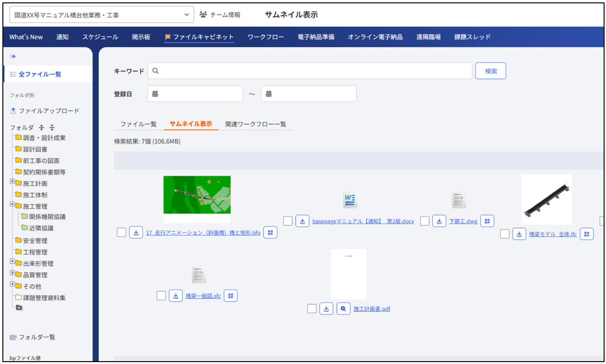Open フォルダ一覧 in sidebar
The image size is (606, 364).
tap(33, 337)
